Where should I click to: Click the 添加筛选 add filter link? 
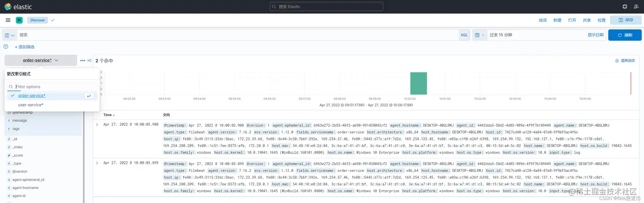tap(25, 47)
